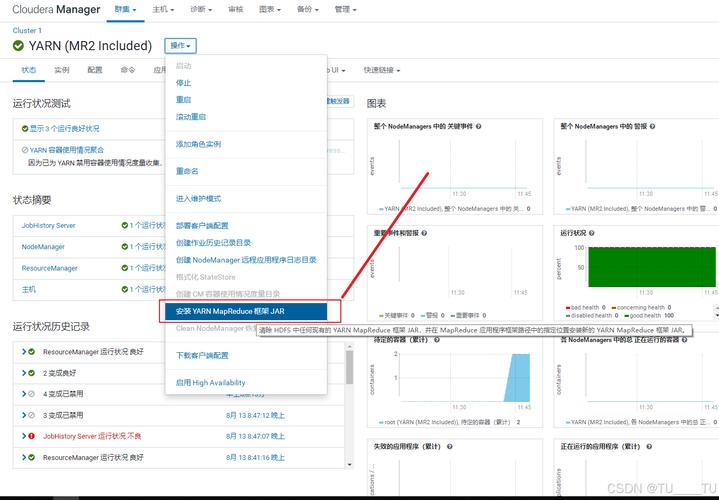
Task: Click red error icon for JobHistory Server 运行状况 不良
Action: [x=31, y=436]
